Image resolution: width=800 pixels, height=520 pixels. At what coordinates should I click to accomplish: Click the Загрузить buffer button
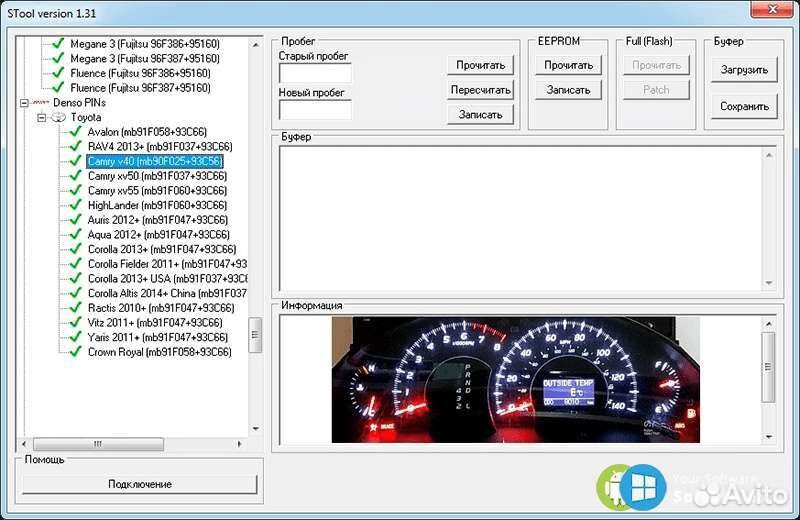tap(744, 70)
